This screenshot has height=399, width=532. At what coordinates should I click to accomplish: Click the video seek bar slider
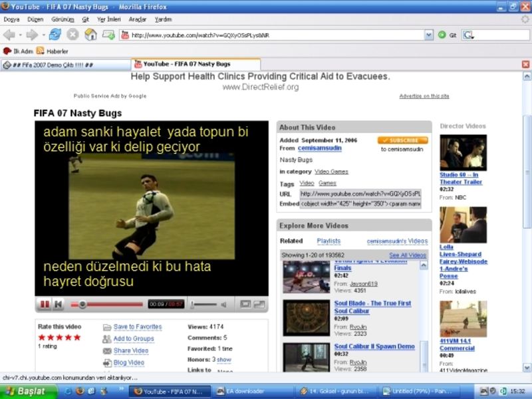82,305
